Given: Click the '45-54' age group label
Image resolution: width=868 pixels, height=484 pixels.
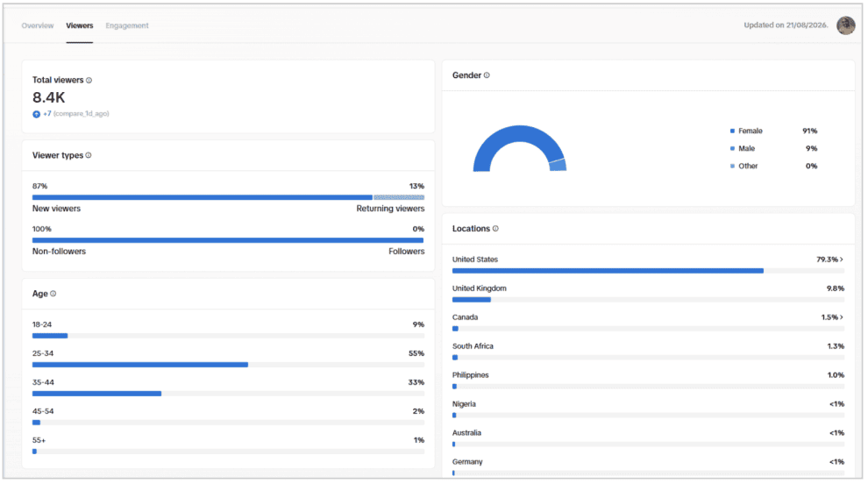Looking at the screenshot, I should (x=43, y=411).
